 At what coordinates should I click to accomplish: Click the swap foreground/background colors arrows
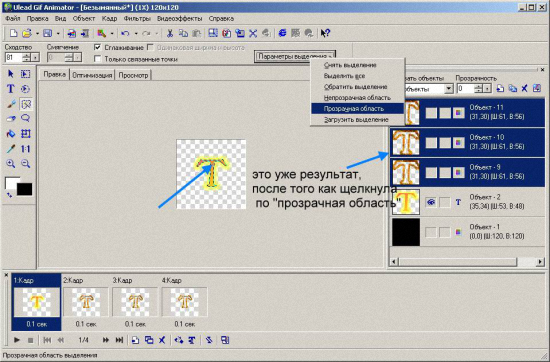[x=9, y=195]
